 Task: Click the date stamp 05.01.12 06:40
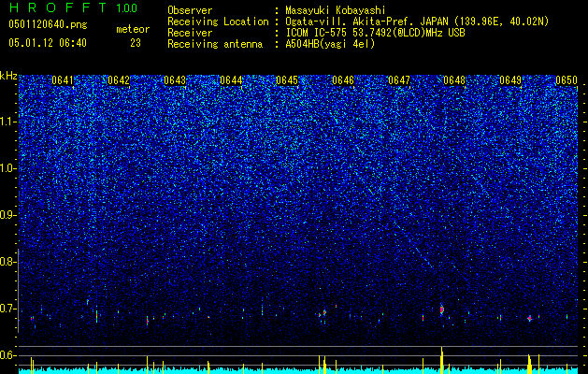[48, 43]
